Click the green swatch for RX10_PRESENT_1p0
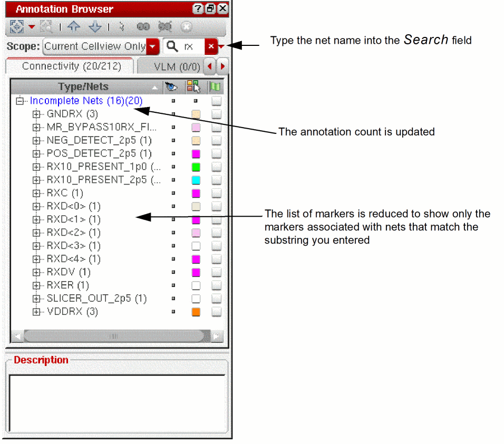The width and height of the screenshot is (504, 444). 196,167
